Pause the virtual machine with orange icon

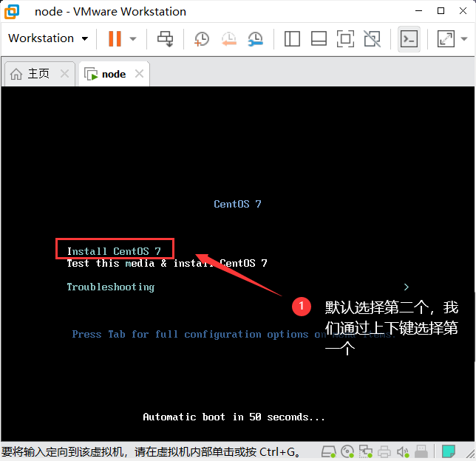(x=115, y=38)
